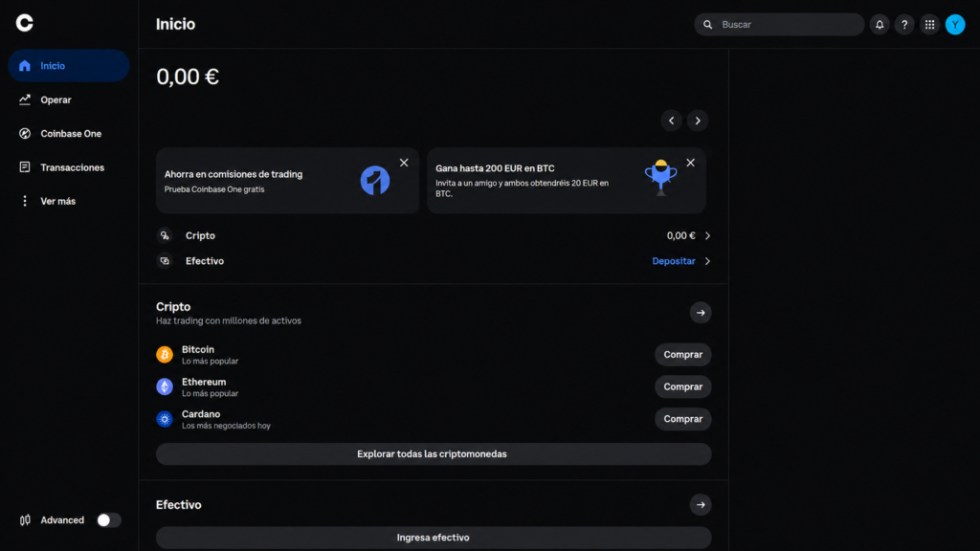Open the help question mark icon

[904, 24]
